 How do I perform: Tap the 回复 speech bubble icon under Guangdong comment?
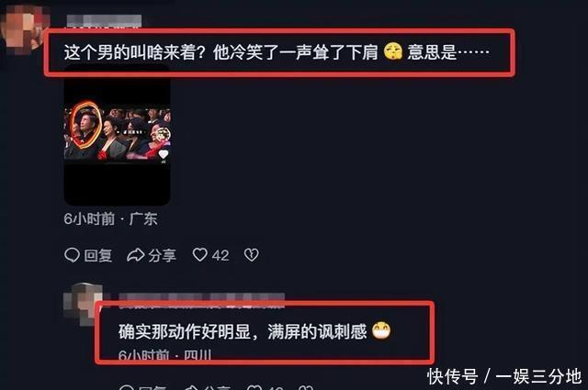tap(72, 255)
